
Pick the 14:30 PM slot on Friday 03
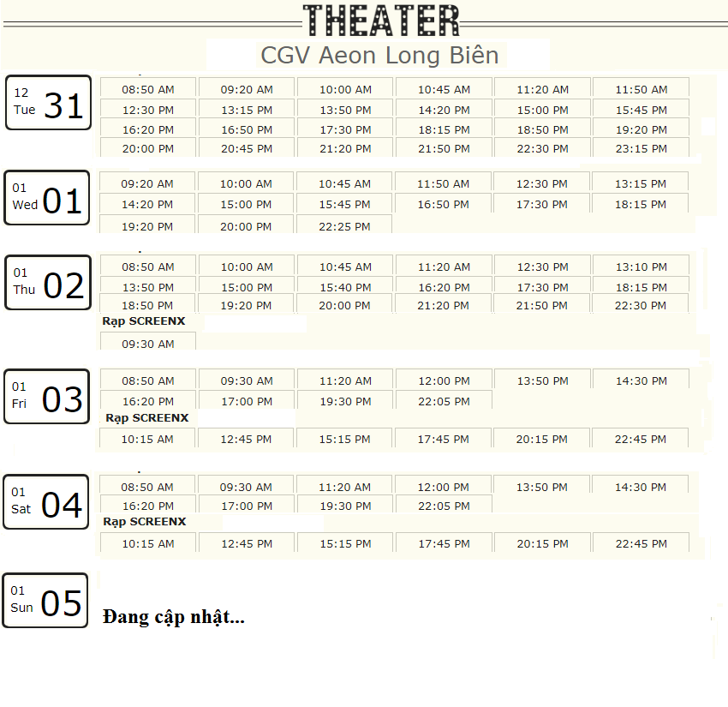pos(641,380)
